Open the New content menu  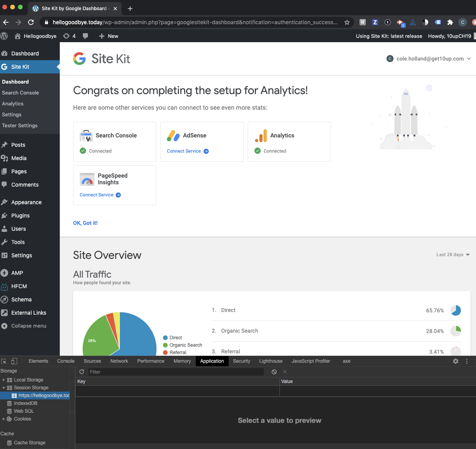[x=108, y=36]
